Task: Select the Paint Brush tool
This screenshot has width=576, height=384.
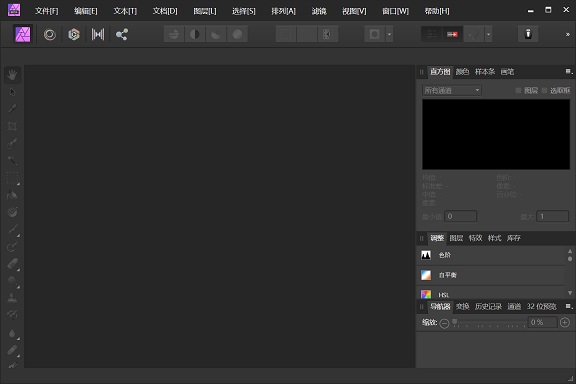Action: 12,229
